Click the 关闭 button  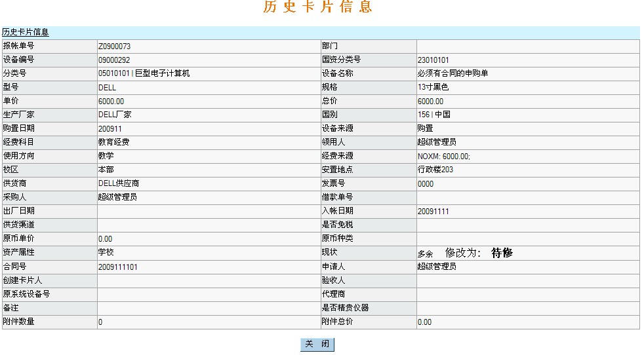317,345
